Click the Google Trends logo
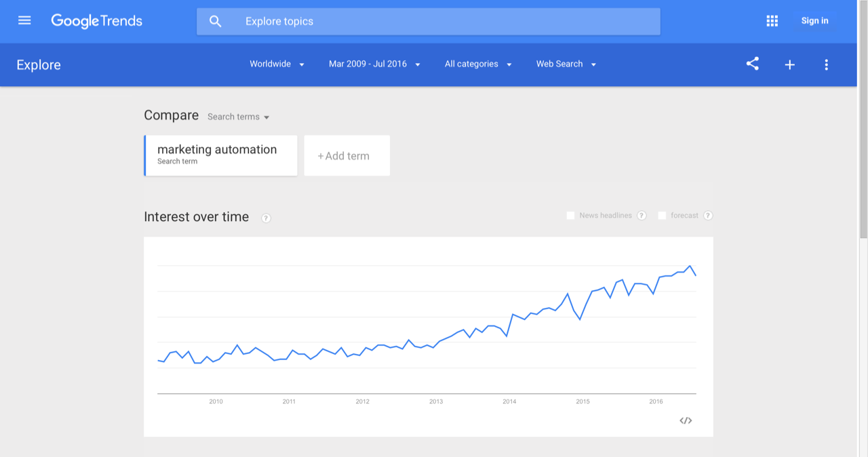 point(97,21)
